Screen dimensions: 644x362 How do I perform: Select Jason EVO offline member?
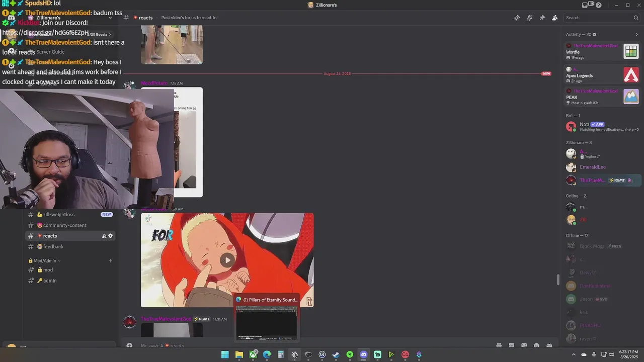602,299
